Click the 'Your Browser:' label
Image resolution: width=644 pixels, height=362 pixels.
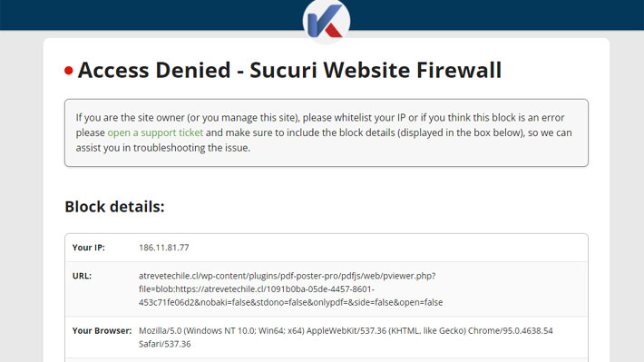(102, 330)
